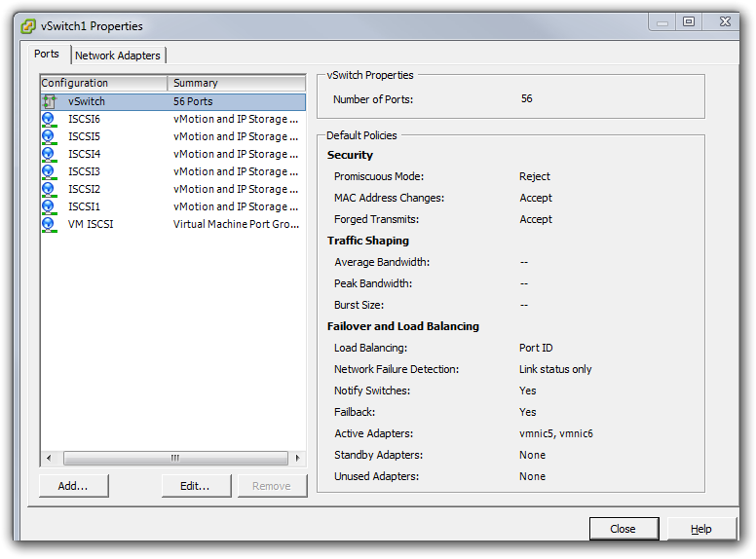Sort list by Summary column header
Screen dimensions: 756x559
click(x=237, y=83)
